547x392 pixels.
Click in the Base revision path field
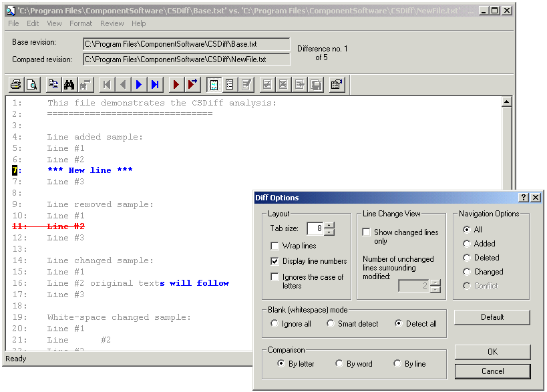[186, 44]
